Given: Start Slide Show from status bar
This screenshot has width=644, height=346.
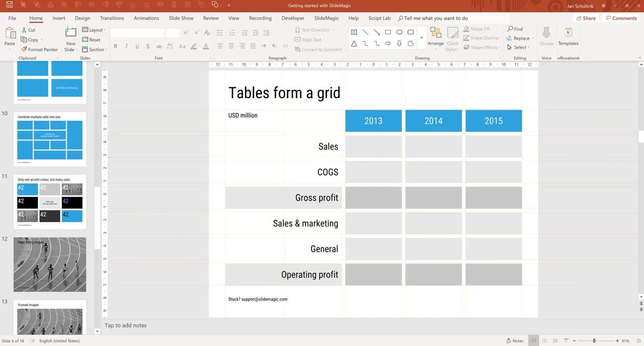Looking at the screenshot, I should (566, 341).
